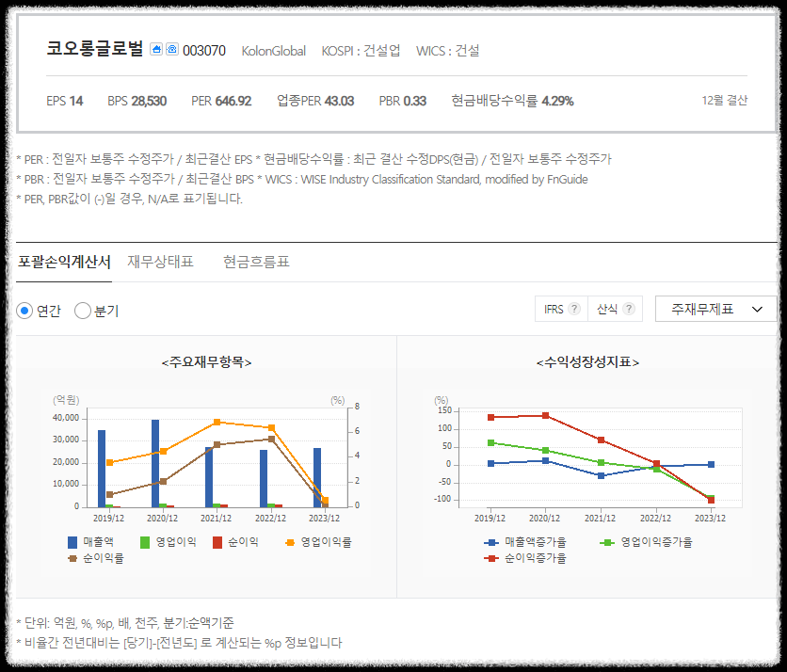Click the PER 646.92 value
The image size is (787, 672).
pyautogui.click(x=221, y=101)
